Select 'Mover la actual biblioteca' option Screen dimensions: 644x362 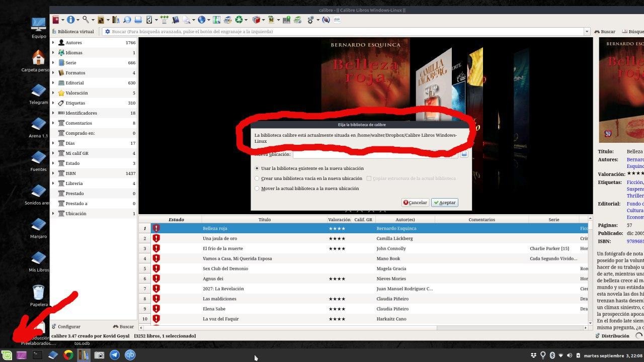pyautogui.click(x=307, y=189)
